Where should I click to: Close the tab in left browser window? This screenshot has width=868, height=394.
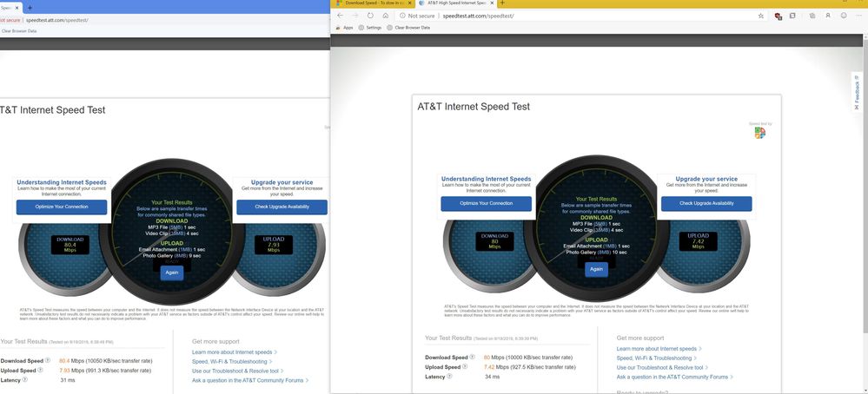coord(16,9)
